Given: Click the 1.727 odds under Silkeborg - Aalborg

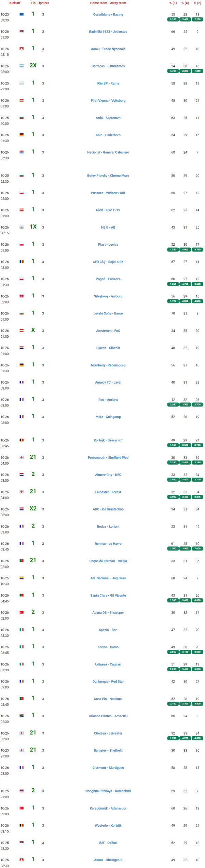Looking at the screenshot, I should pos(173,301).
